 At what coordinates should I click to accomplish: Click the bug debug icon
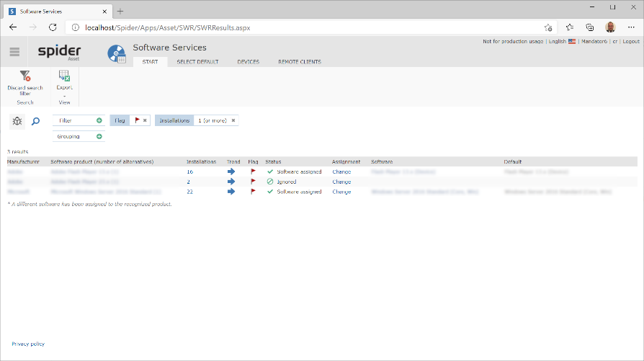point(17,121)
